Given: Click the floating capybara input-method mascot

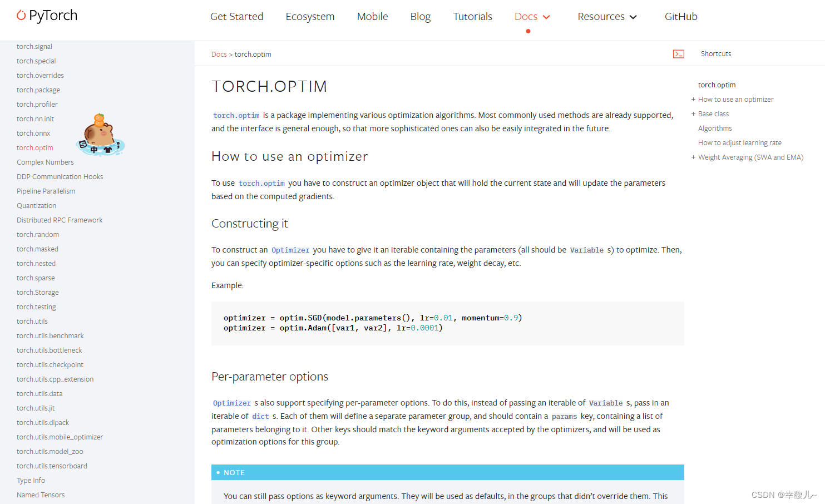Looking at the screenshot, I should 100,135.
